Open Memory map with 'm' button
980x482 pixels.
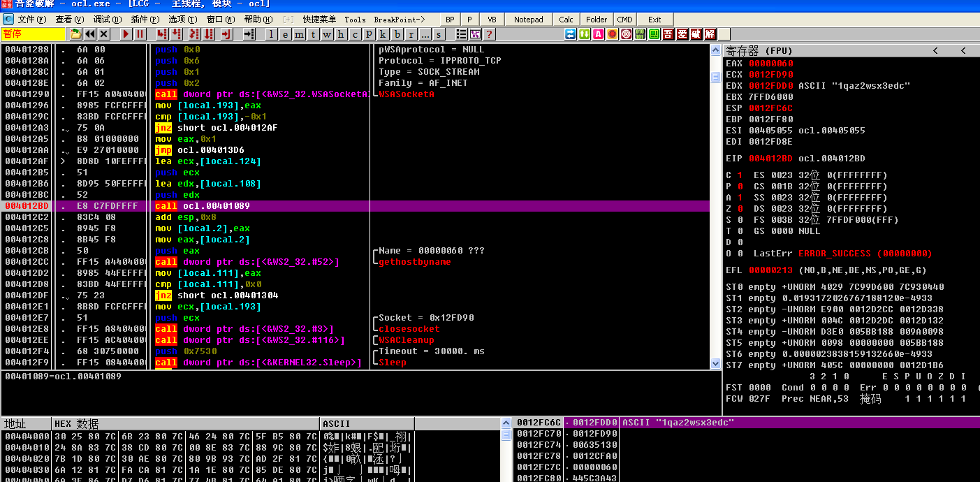299,34
